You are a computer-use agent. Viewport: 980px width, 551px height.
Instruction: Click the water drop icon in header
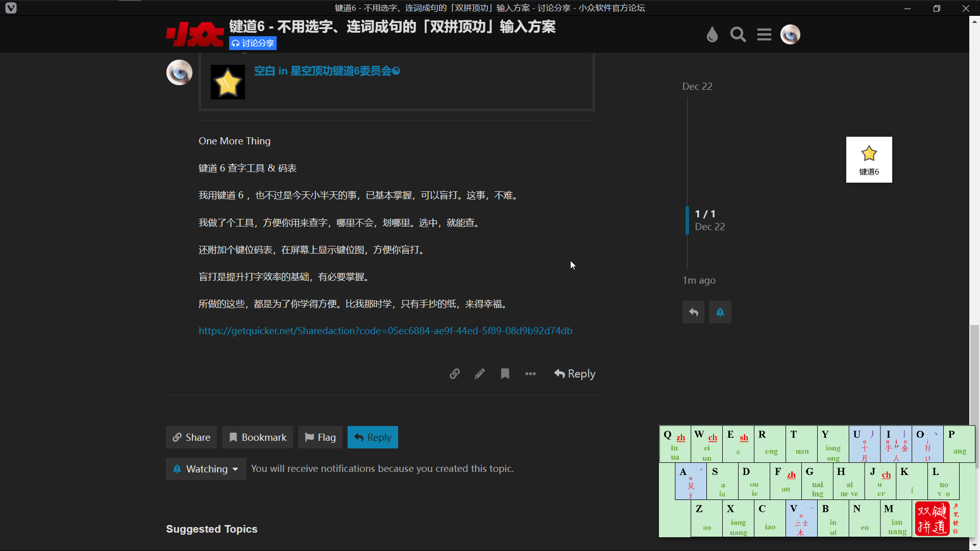[x=712, y=35]
